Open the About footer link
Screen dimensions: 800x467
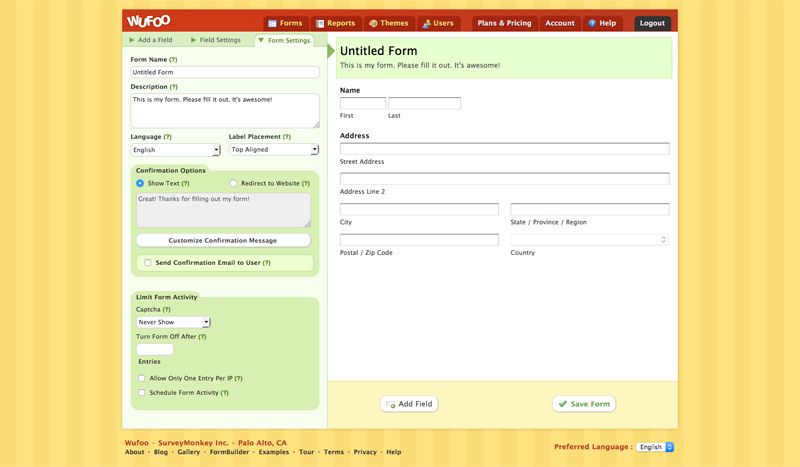(x=135, y=452)
